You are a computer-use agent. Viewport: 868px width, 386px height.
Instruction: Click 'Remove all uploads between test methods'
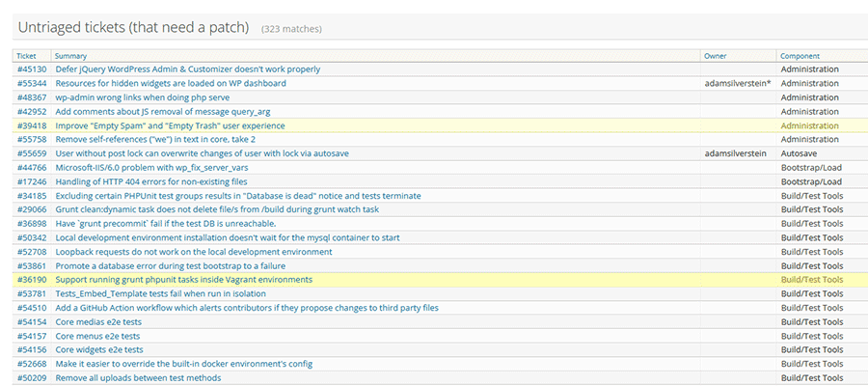tap(138, 377)
